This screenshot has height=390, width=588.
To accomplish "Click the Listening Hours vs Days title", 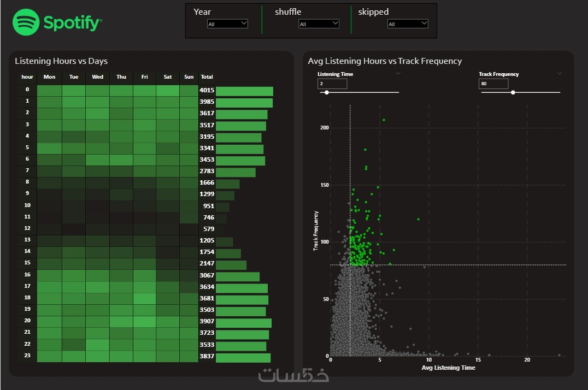I will [x=61, y=61].
